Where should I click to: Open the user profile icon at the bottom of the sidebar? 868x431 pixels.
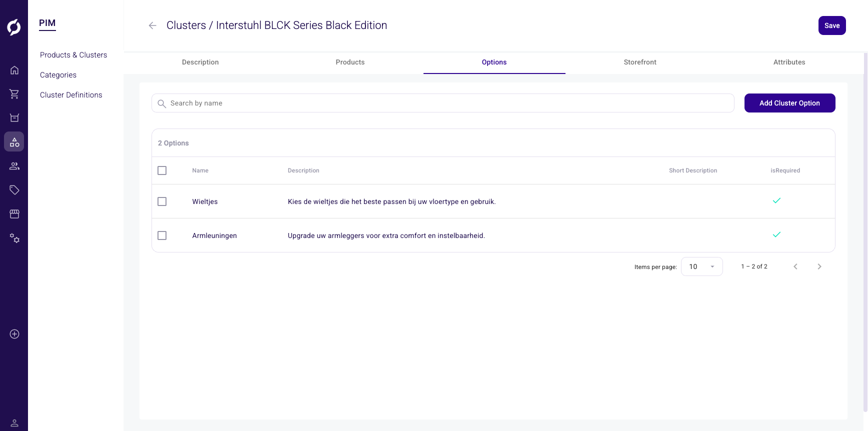14,423
